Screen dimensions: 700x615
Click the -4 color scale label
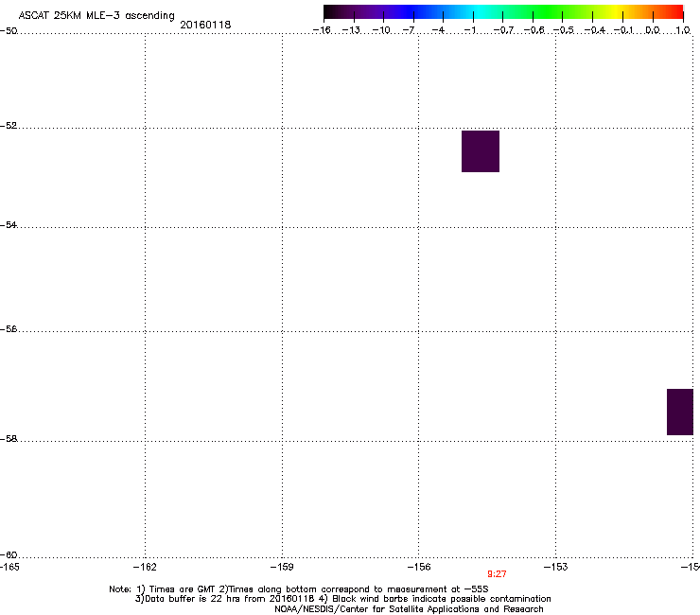438,30
